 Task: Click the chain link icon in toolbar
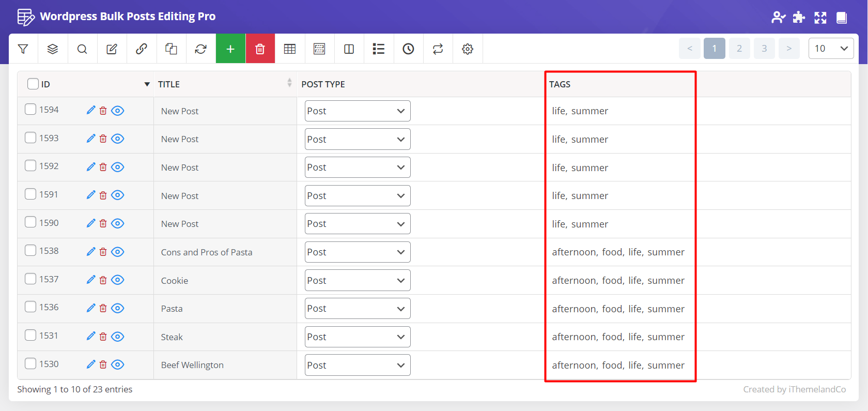142,49
